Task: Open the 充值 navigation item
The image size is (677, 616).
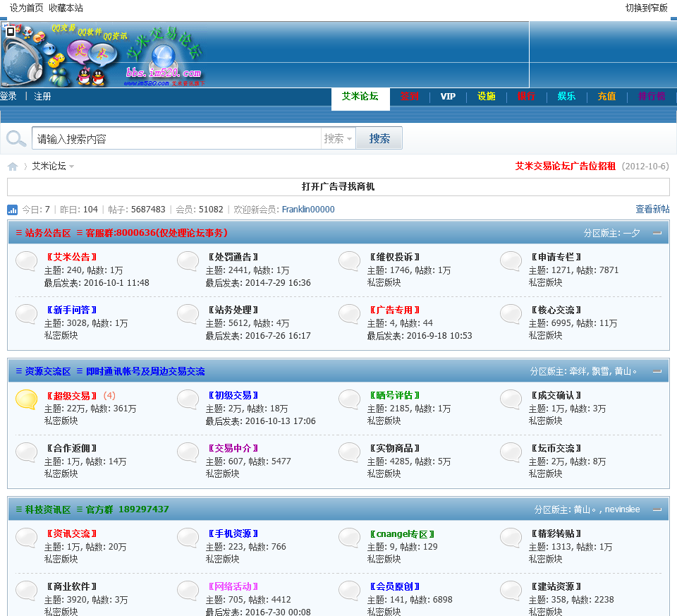Action: point(606,97)
